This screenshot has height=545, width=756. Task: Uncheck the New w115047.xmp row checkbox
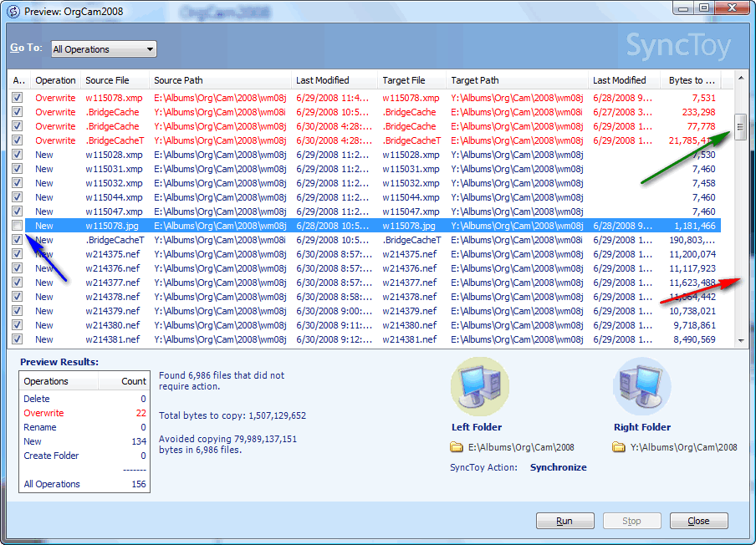click(18, 211)
